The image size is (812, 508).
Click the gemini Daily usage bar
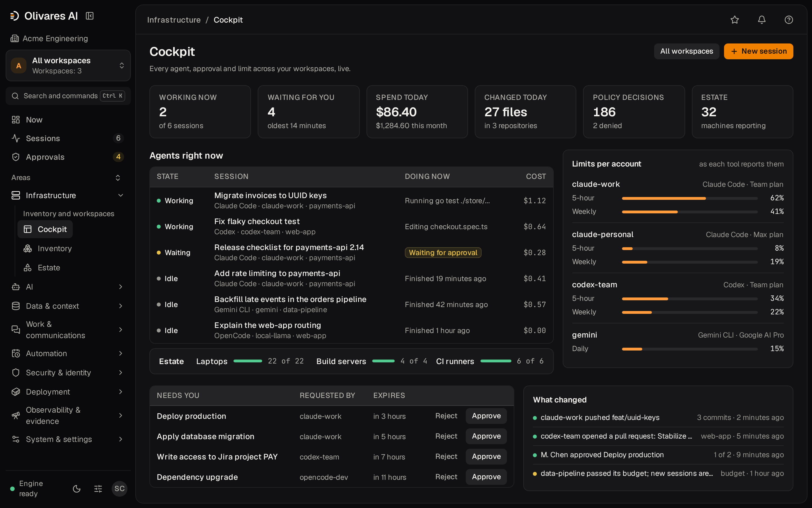pos(690,349)
